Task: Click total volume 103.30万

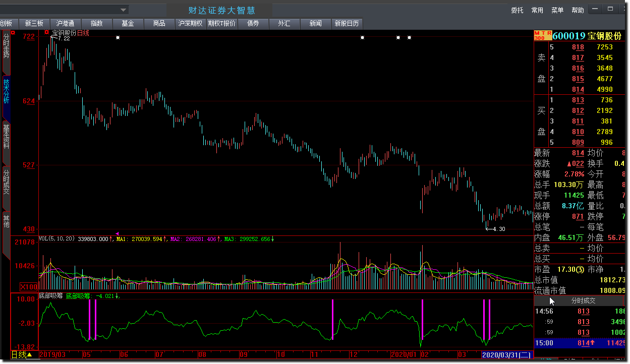Action: [568, 185]
